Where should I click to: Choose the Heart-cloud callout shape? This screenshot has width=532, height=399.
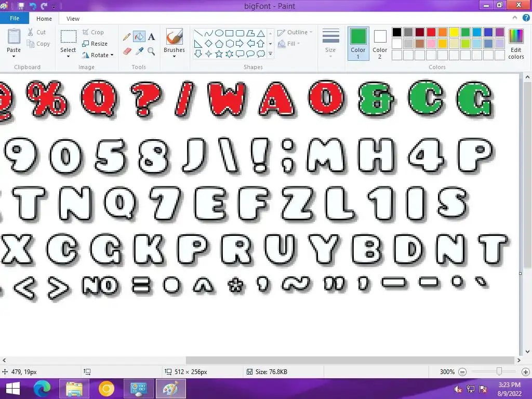point(261,54)
